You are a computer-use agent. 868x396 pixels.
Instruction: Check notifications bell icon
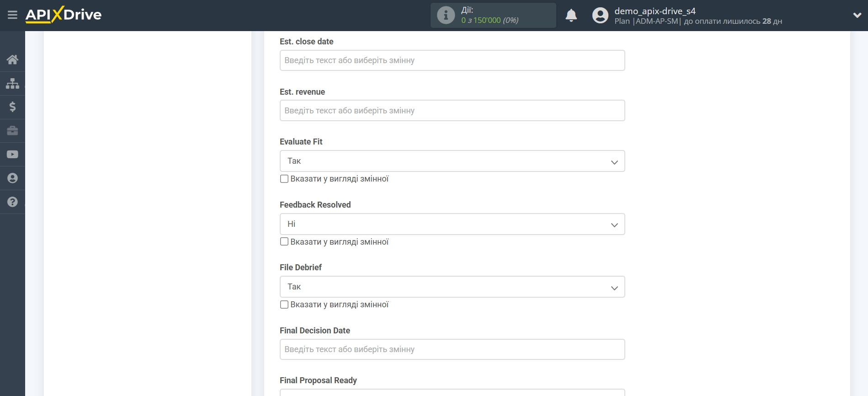[571, 16]
